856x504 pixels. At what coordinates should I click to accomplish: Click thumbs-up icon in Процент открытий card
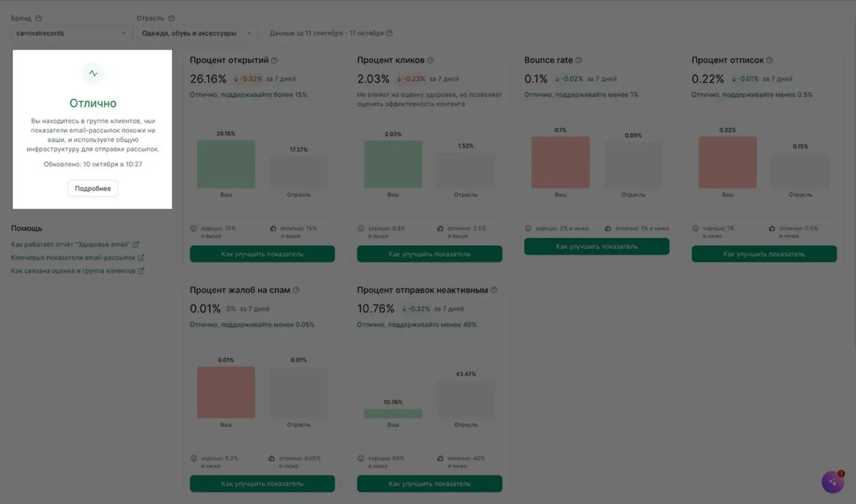(273, 228)
